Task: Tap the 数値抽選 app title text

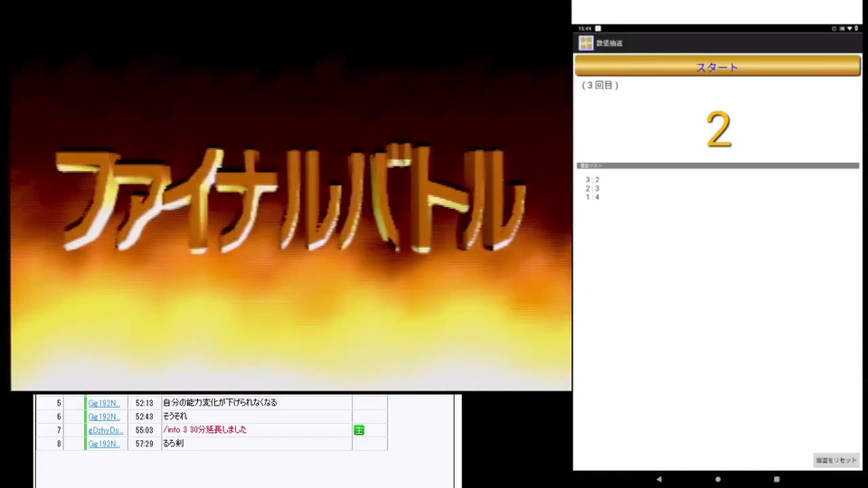Action: tap(609, 43)
